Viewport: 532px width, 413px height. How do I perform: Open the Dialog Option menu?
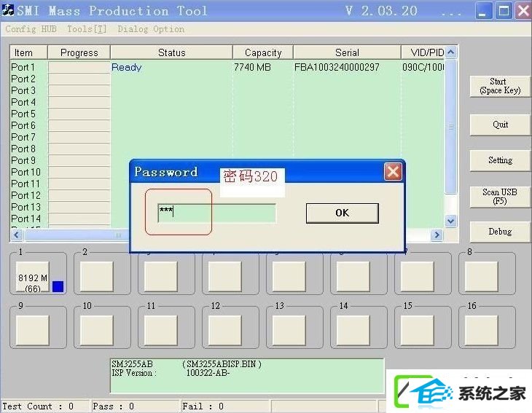pos(151,29)
